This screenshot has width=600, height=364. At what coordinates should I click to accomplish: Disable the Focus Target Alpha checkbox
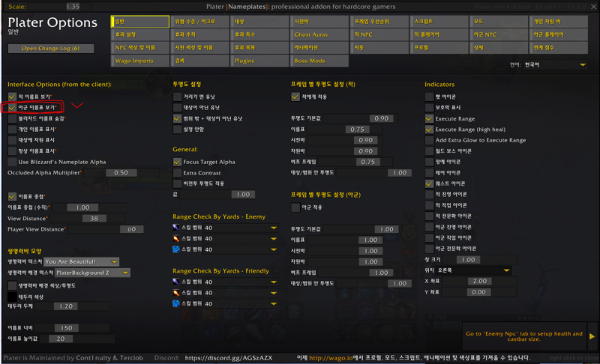177,162
